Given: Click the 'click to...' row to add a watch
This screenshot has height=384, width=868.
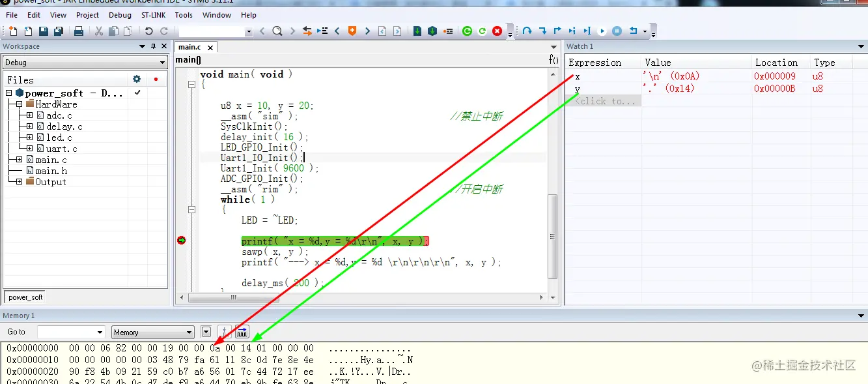Looking at the screenshot, I should (603, 101).
